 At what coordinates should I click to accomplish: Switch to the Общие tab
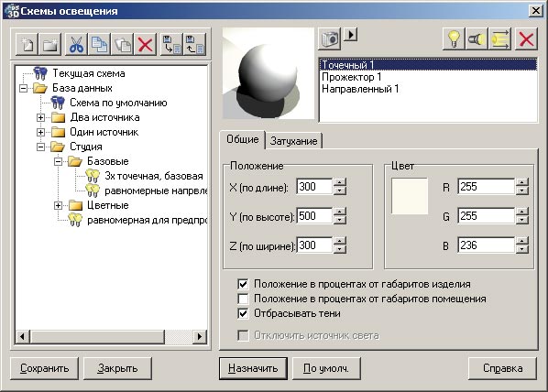[243, 139]
